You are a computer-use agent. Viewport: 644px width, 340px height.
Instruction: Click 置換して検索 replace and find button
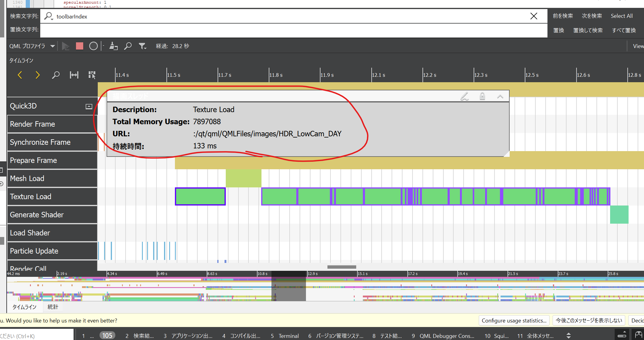coord(588,31)
